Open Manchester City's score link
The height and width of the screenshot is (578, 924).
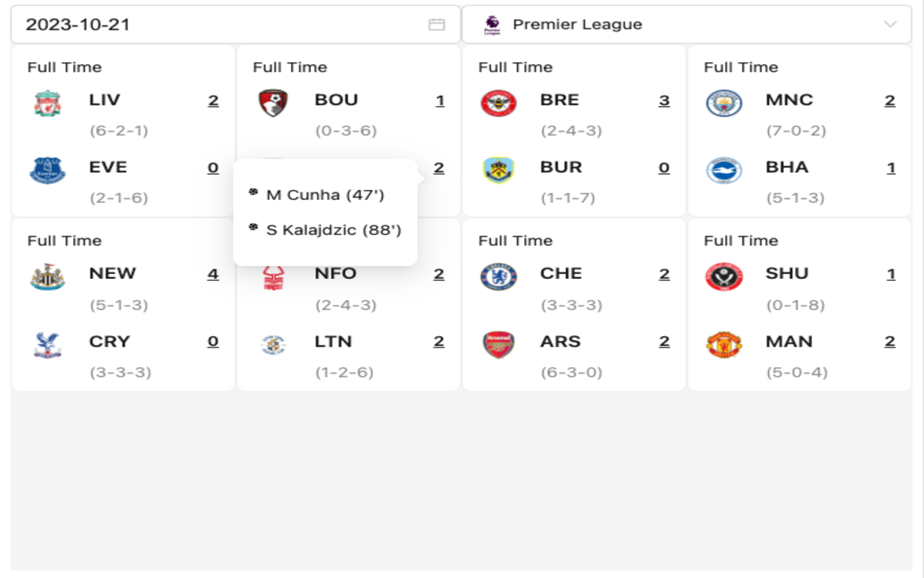(890, 101)
